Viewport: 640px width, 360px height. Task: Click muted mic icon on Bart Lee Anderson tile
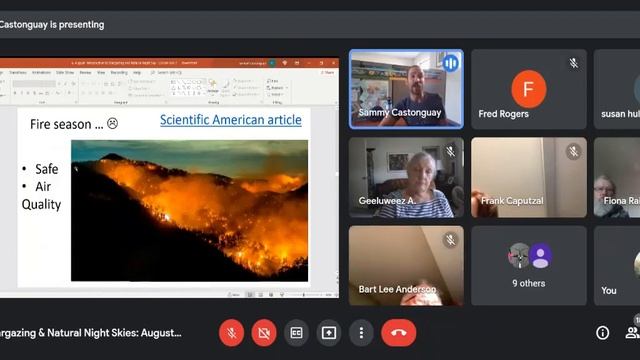pyautogui.click(x=451, y=240)
